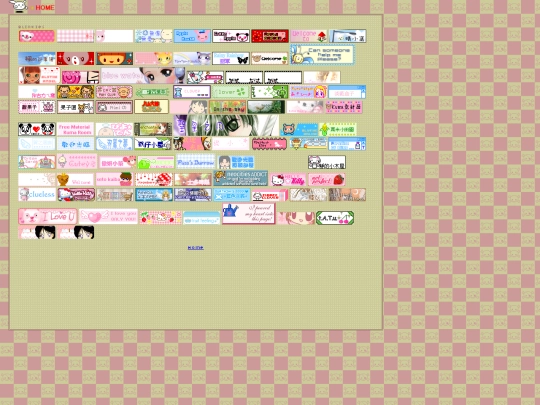The height and width of the screenshot is (405, 540).
Task: Open the pink polka-dot bear face banner
Action: [x=37, y=36]
